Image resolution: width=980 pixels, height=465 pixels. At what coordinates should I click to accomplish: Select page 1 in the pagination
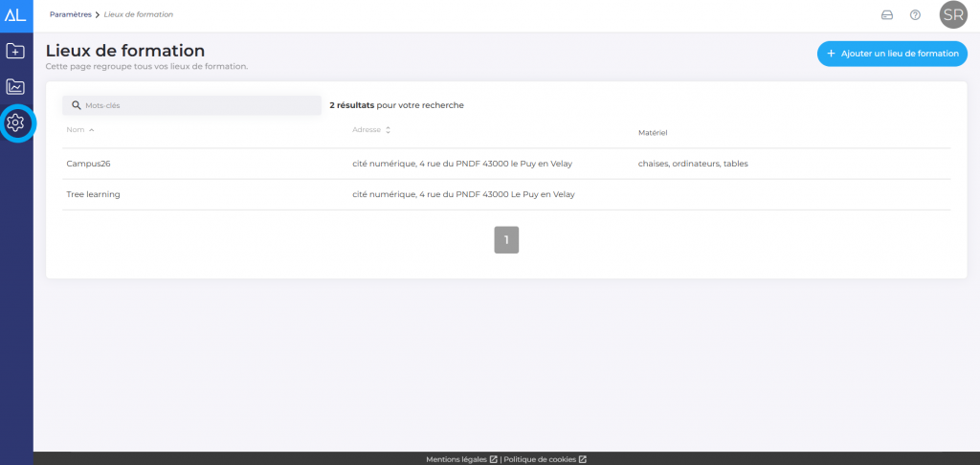pos(506,239)
